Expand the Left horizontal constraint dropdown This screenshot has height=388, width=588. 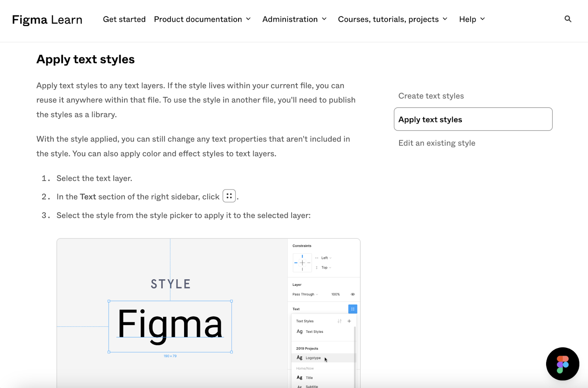click(326, 258)
